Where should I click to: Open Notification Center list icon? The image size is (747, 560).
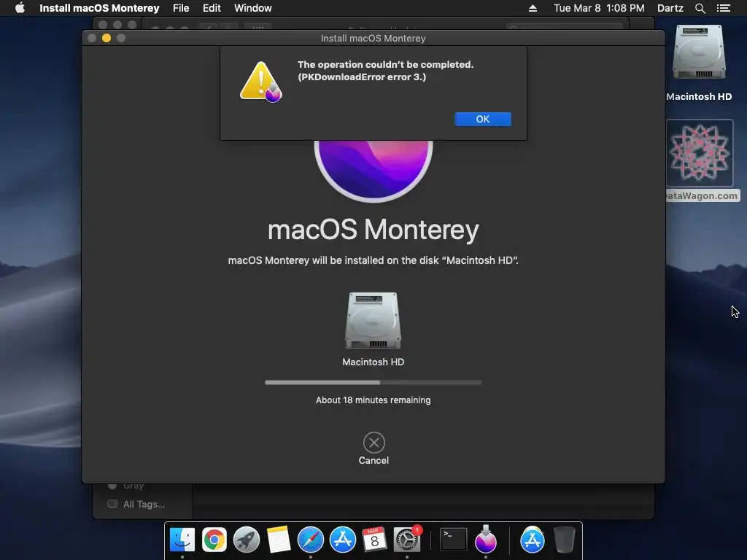point(724,8)
